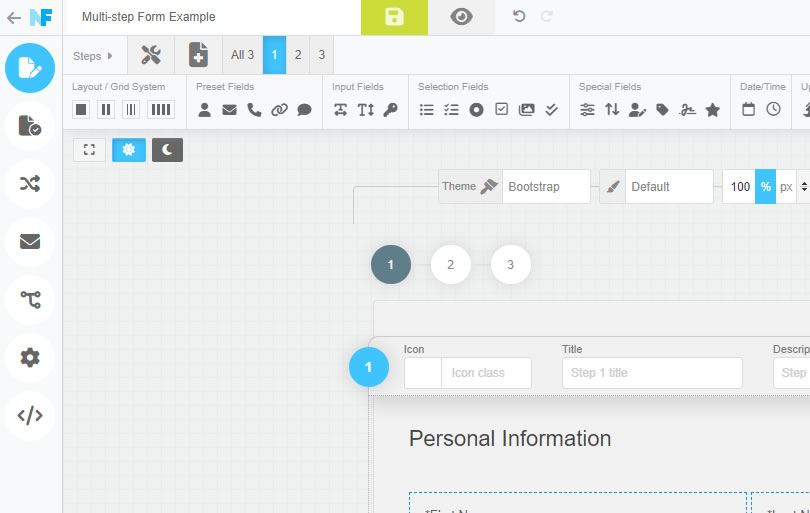Open the Bootstrap theme dropdown
810x513 pixels.
(x=546, y=186)
